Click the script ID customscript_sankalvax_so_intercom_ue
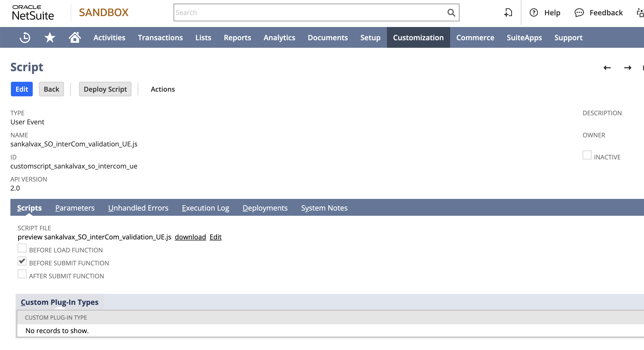The height and width of the screenshot is (350, 644). tap(74, 166)
